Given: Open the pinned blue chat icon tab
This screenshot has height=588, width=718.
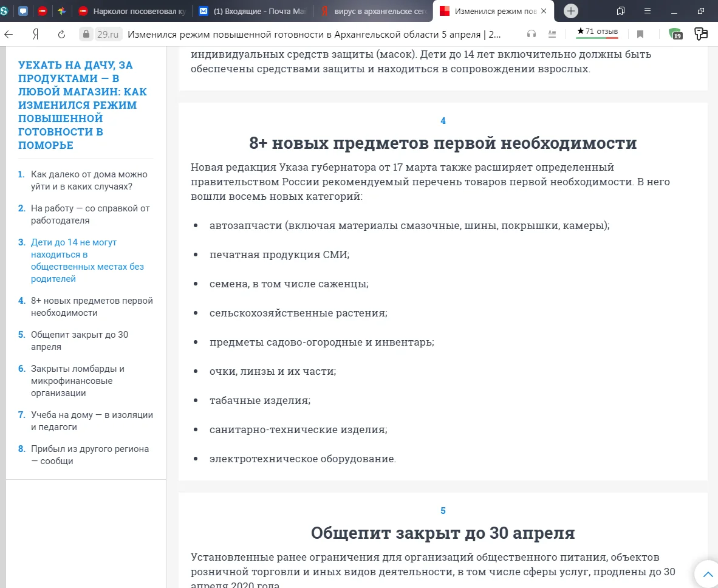Looking at the screenshot, I should [x=23, y=11].
